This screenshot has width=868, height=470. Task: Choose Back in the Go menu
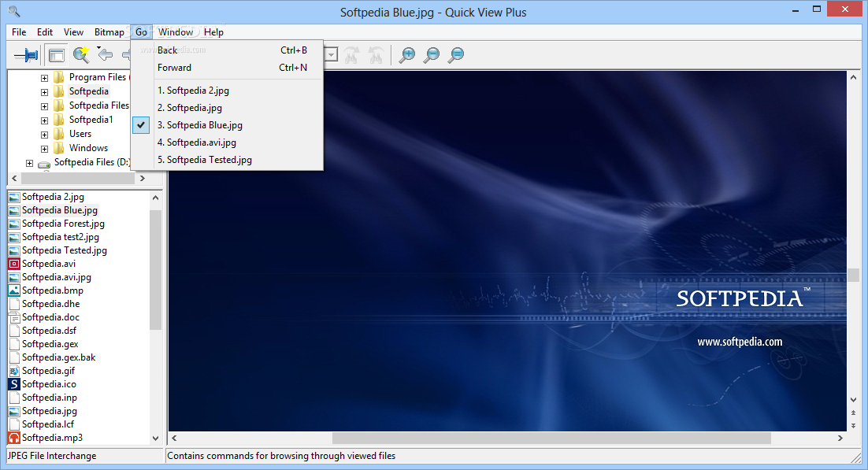[227, 50]
